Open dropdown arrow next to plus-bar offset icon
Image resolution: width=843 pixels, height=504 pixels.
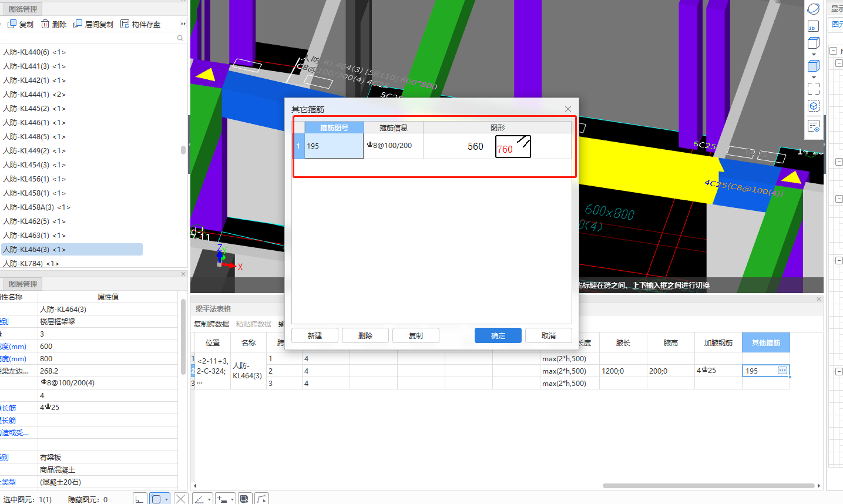click(x=232, y=499)
